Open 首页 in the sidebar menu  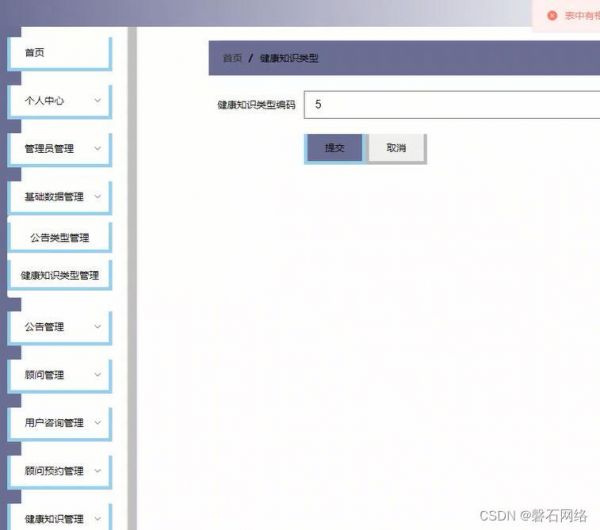tap(35, 52)
